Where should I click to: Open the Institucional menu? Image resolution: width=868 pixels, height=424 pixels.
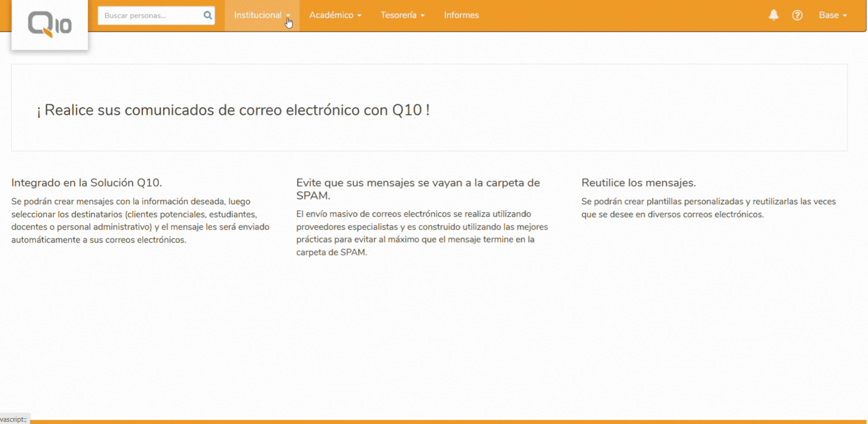tap(258, 15)
